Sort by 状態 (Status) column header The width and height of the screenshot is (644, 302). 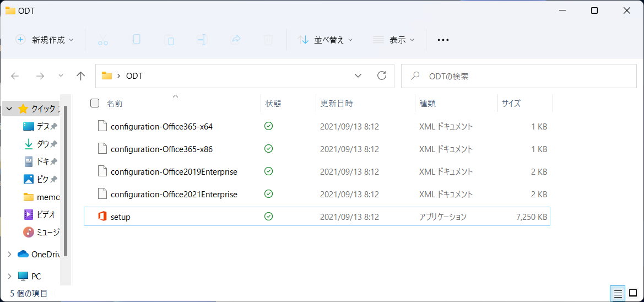273,104
